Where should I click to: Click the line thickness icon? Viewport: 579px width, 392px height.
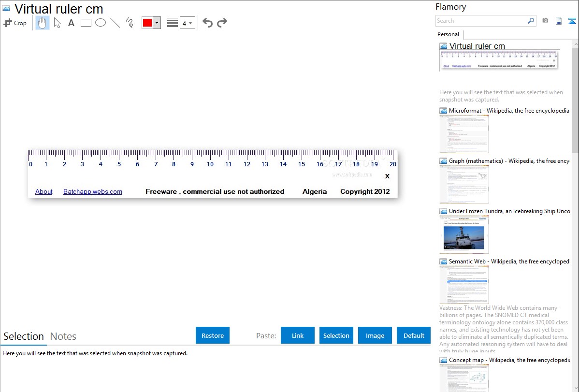tap(172, 23)
